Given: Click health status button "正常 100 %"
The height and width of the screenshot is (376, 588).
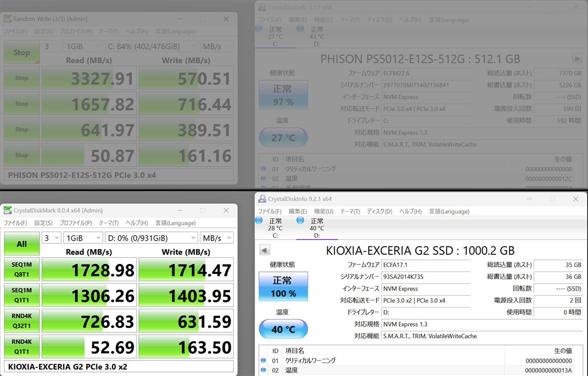Looking at the screenshot, I should coord(283,286).
